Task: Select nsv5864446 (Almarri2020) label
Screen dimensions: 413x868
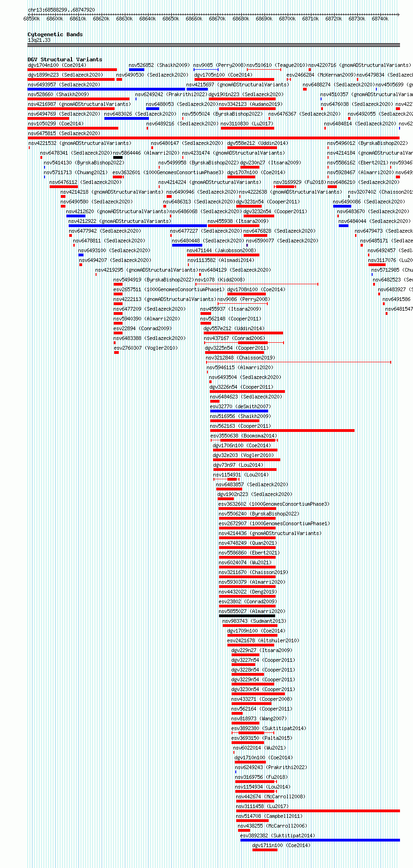Action: (x=146, y=153)
